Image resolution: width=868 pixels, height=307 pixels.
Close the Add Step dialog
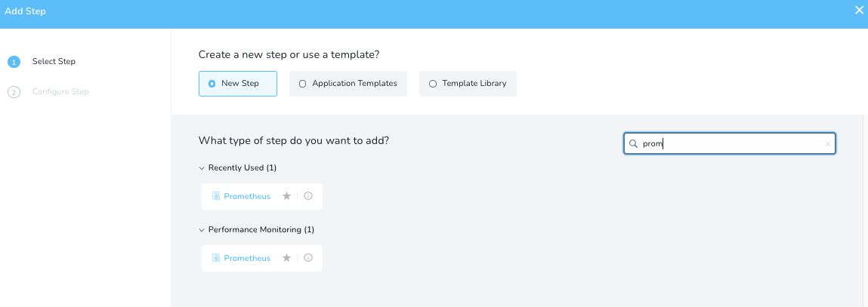point(859,11)
